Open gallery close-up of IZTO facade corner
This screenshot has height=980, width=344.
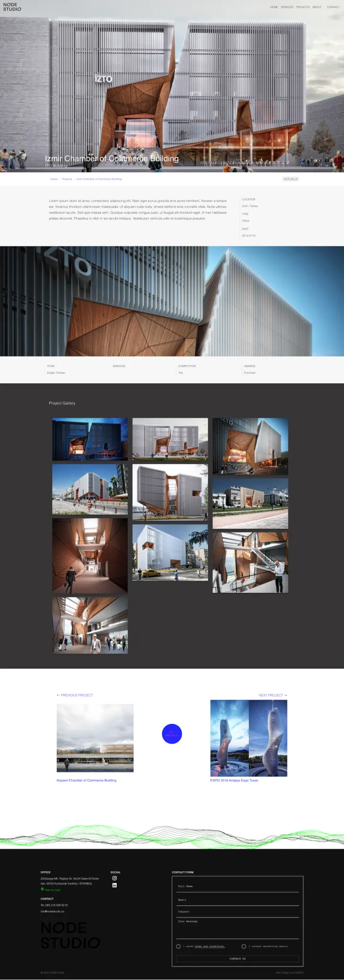pos(250,446)
